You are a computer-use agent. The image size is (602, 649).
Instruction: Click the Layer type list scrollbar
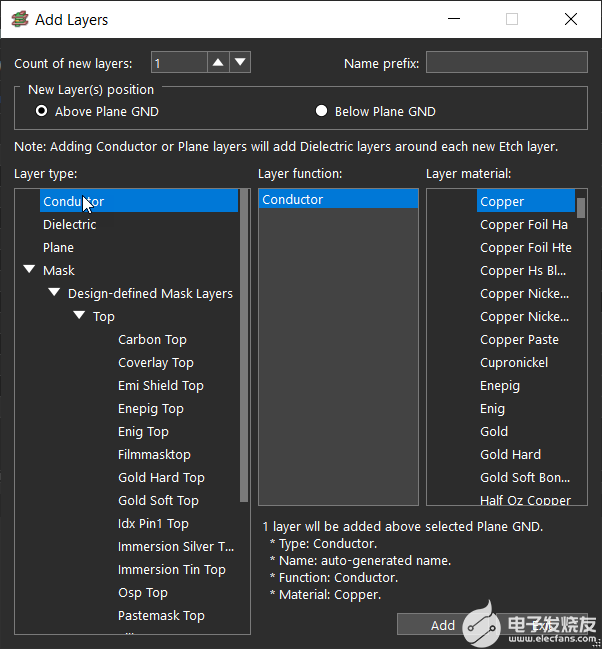[x=244, y=346]
